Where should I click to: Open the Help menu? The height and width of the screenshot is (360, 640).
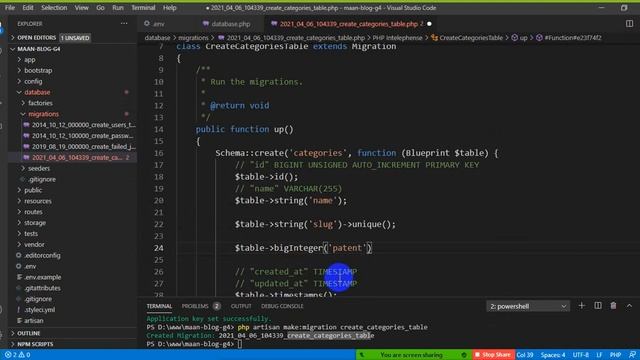click(169, 8)
